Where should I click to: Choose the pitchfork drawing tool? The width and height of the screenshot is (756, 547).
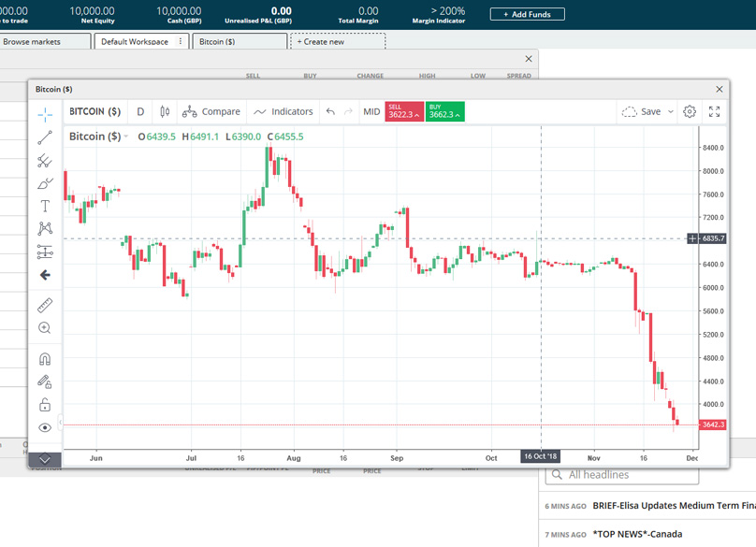tap(45, 161)
